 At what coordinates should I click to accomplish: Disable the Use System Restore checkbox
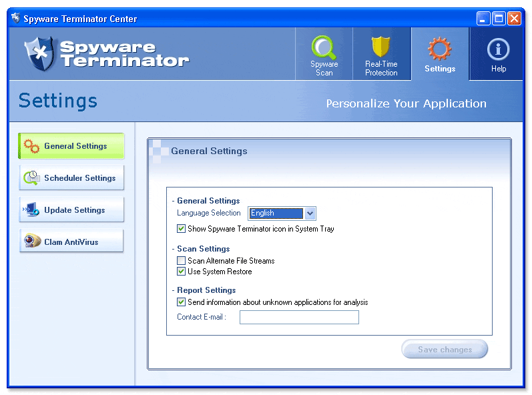181,272
